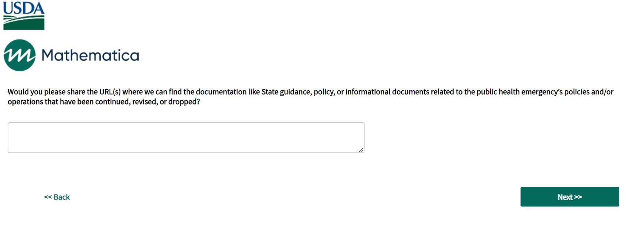Click the Mathematica wordmark text
The width and height of the screenshot is (644, 246).
90,56
